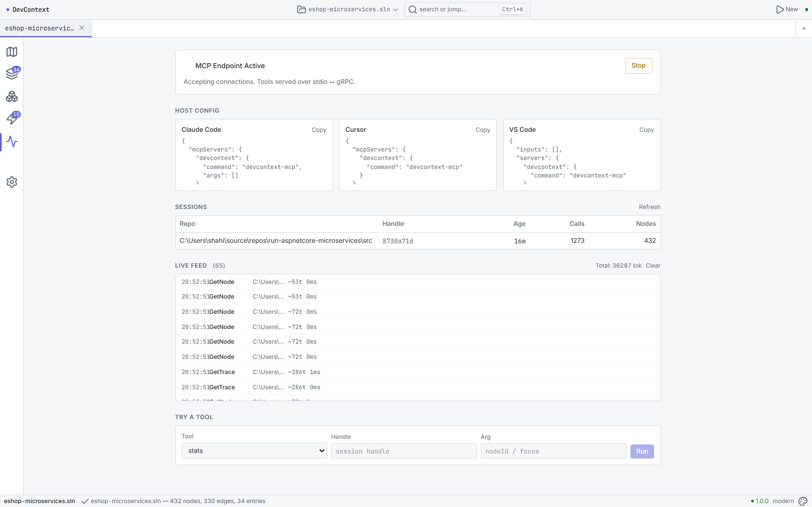Screen dimensions: 812x507
Task: Copy the VS Code host config
Action: 646,130
